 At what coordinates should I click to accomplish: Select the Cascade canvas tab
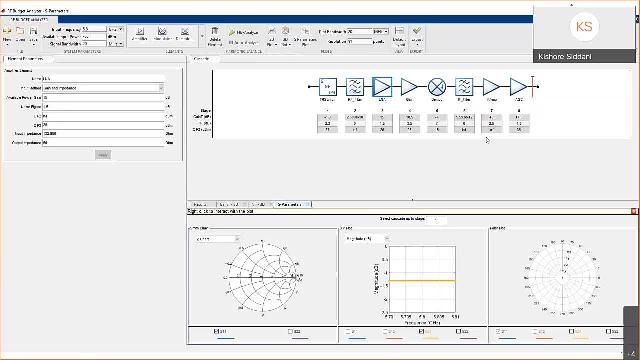click(203, 59)
